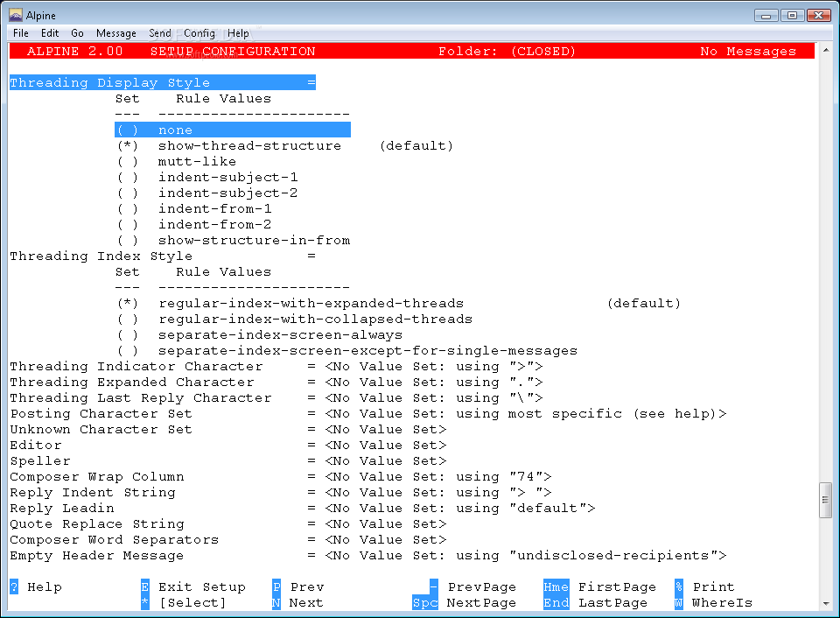The width and height of the screenshot is (840, 618).
Task: Select the Composer Word Separators setting
Action: 228,540
